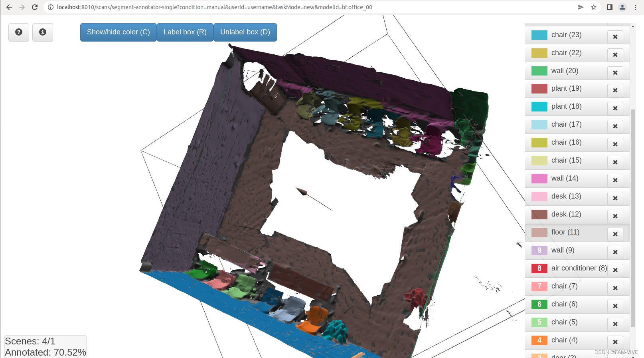
Task: Select desk (13) light pink swatch
Action: tap(539, 197)
